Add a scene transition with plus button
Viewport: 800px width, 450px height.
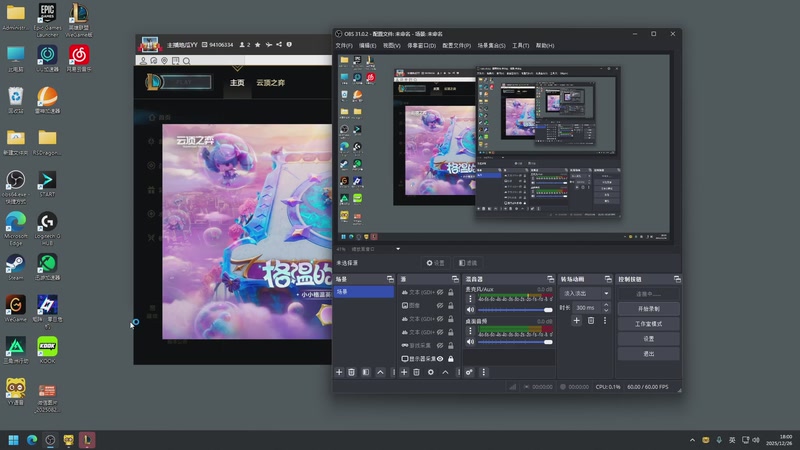(x=577, y=320)
